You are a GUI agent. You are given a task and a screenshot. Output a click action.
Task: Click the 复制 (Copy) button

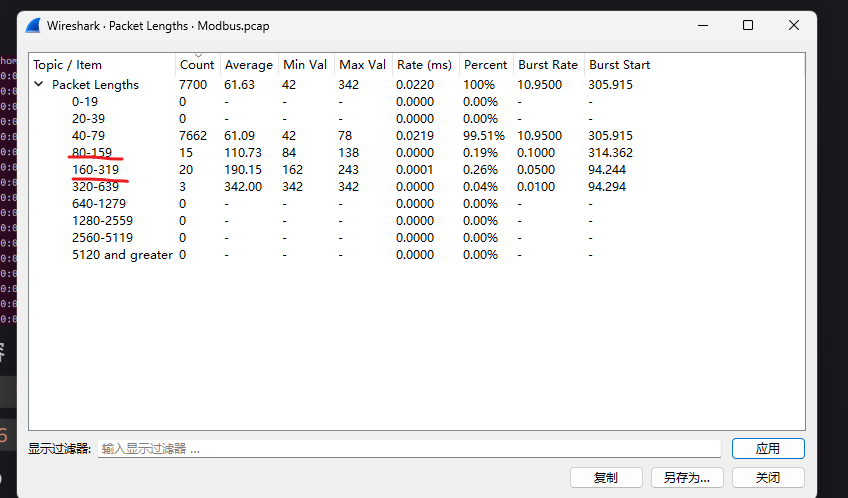coord(606,478)
